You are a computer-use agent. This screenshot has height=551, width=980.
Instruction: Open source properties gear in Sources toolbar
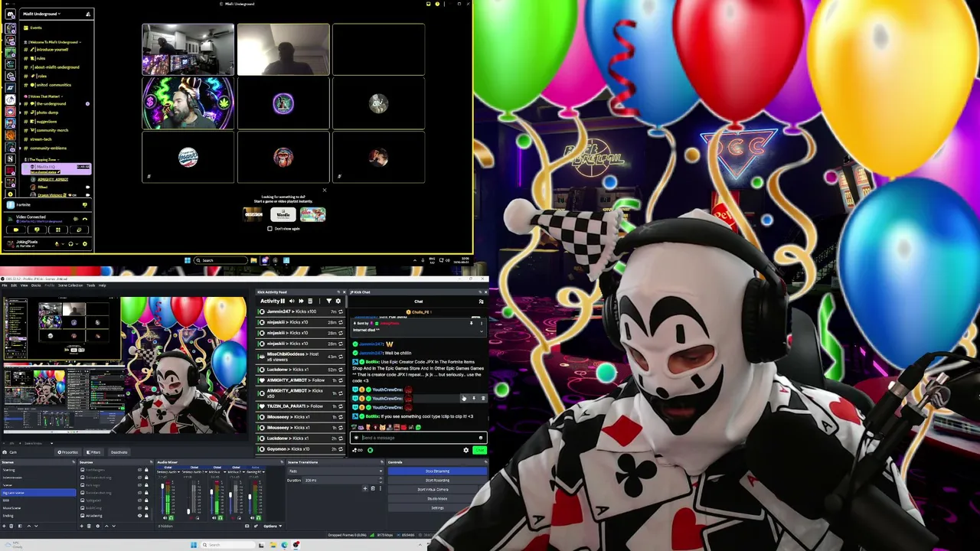pos(98,526)
